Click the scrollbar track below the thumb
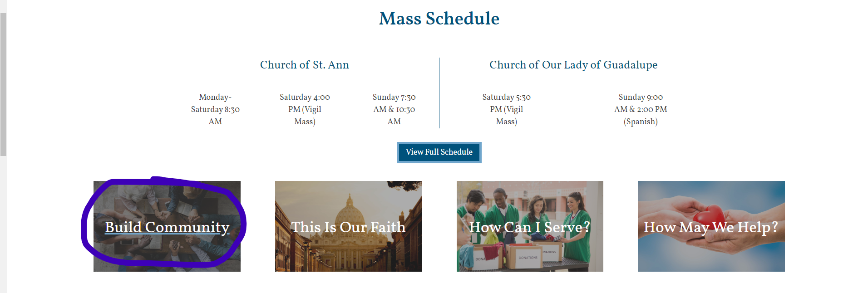This screenshot has width=868, height=293. tap(3, 227)
